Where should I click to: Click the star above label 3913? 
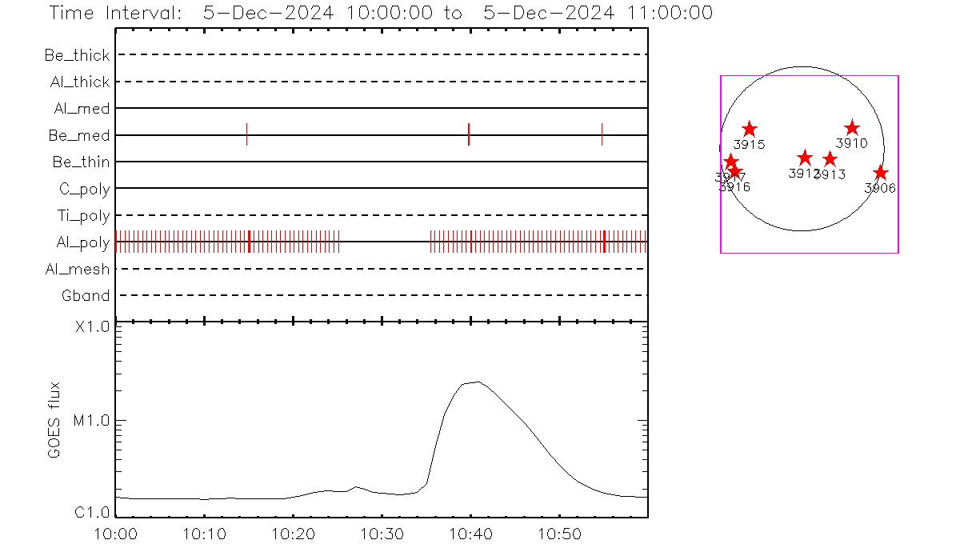[830, 159]
